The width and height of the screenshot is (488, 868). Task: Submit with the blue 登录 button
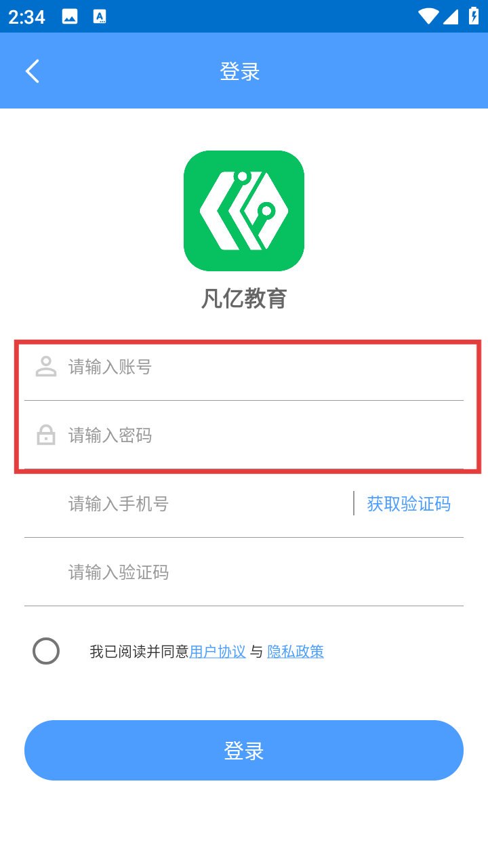[x=244, y=750]
